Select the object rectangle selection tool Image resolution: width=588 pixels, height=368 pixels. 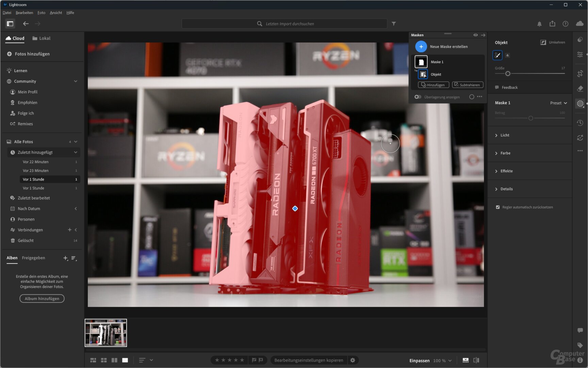[x=507, y=55]
